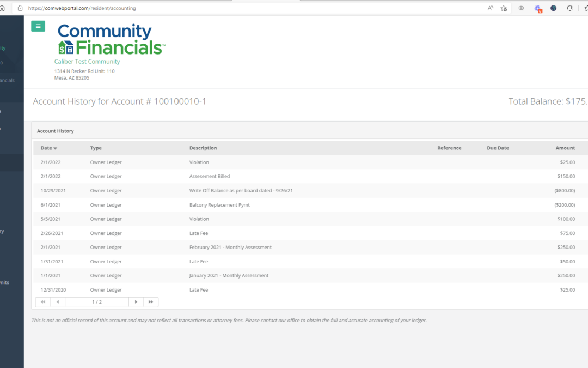Sort by the Amount column header
The image size is (588, 368).
pyautogui.click(x=565, y=148)
